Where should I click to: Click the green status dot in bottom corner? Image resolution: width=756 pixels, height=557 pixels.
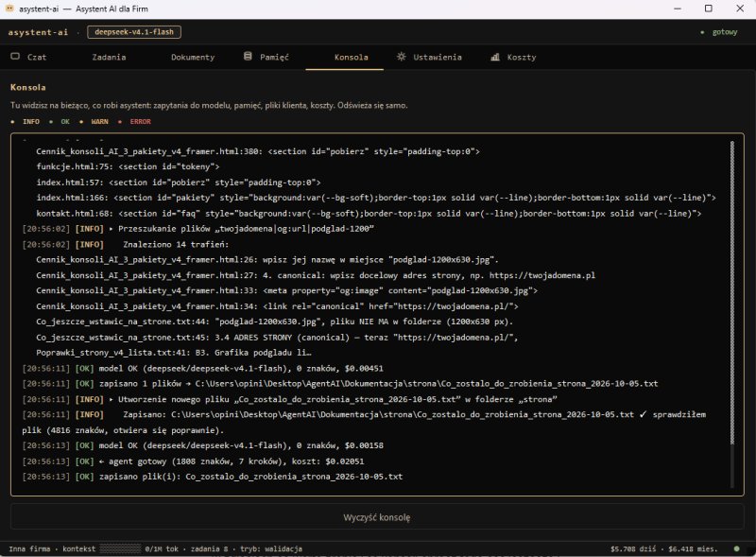tap(736, 548)
